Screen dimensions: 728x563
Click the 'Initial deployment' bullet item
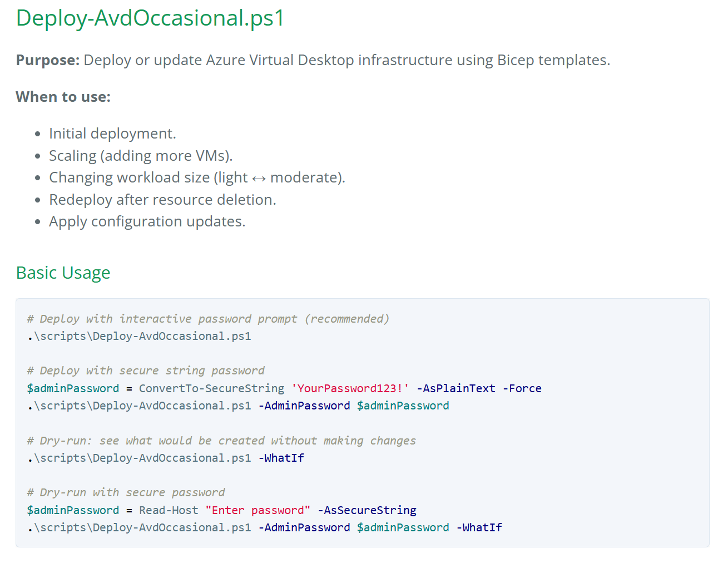pyautogui.click(x=112, y=133)
